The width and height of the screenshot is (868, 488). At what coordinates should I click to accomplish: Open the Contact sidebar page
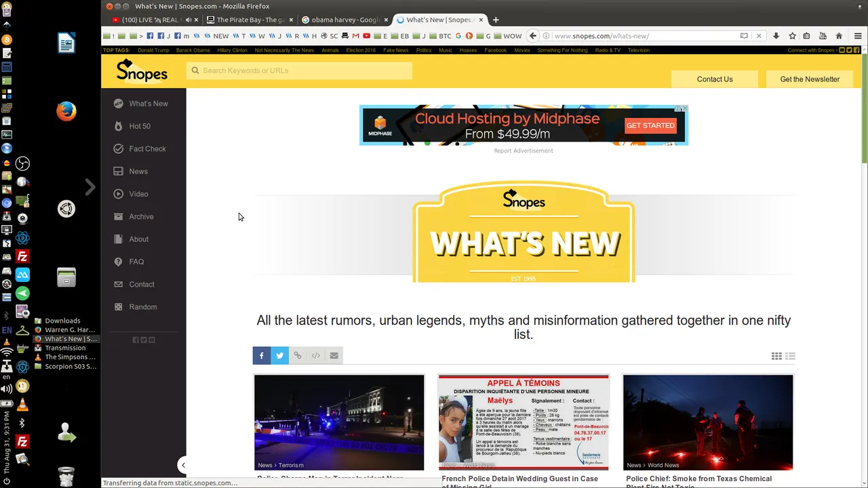pos(134,284)
